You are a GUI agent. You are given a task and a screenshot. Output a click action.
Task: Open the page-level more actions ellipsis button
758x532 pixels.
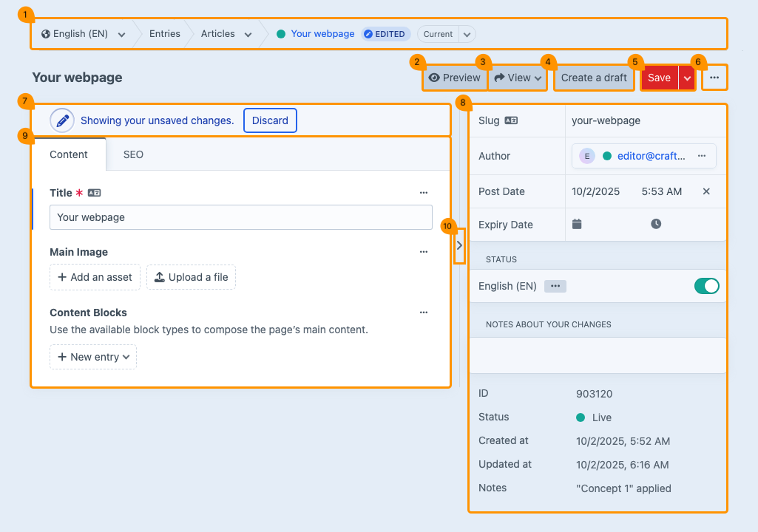click(714, 78)
